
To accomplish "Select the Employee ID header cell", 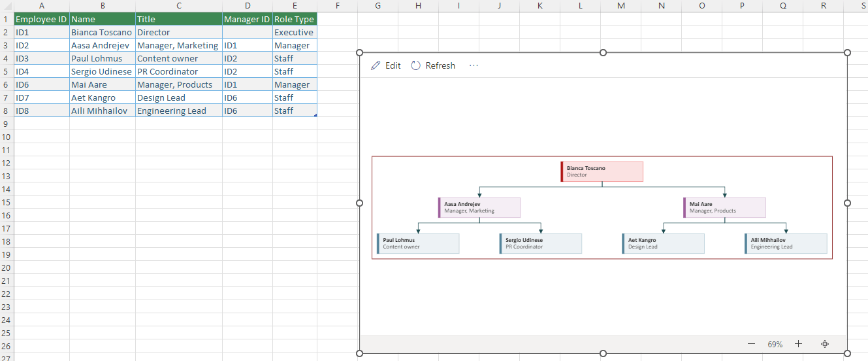I will pyautogui.click(x=42, y=19).
